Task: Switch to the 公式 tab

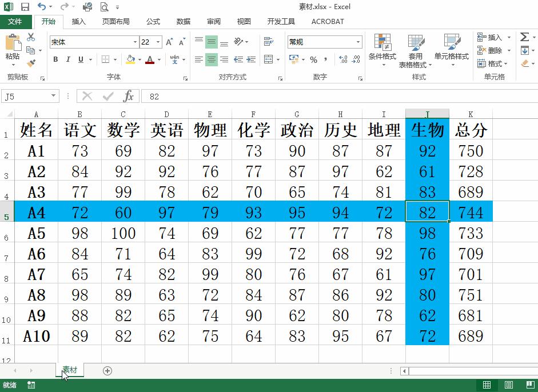Action: coord(153,22)
